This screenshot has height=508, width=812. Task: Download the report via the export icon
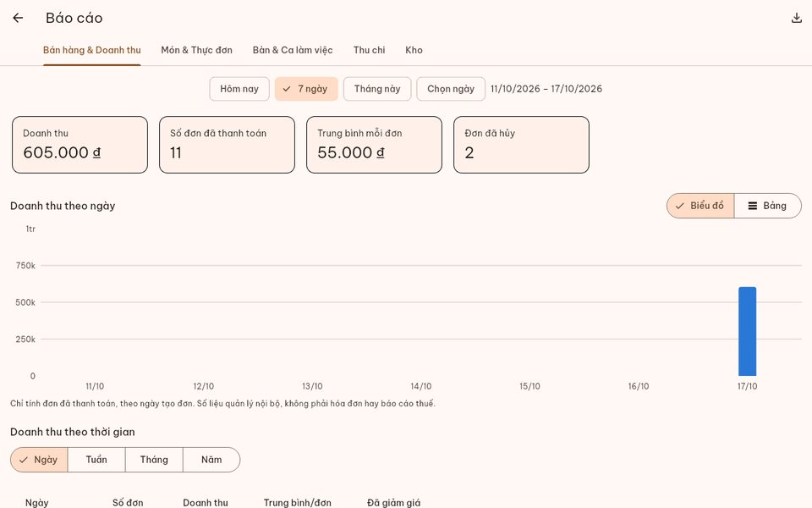[797, 18]
